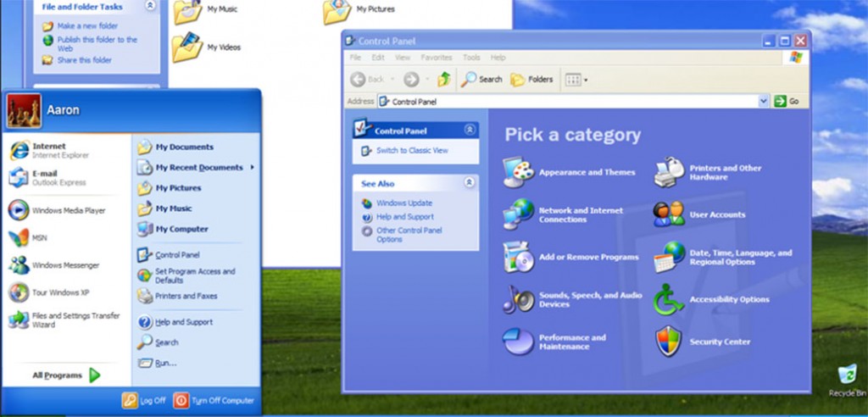This screenshot has width=868, height=417.
Task: Open the Run... dialog entry
Action: pyautogui.click(x=157, y=363)
